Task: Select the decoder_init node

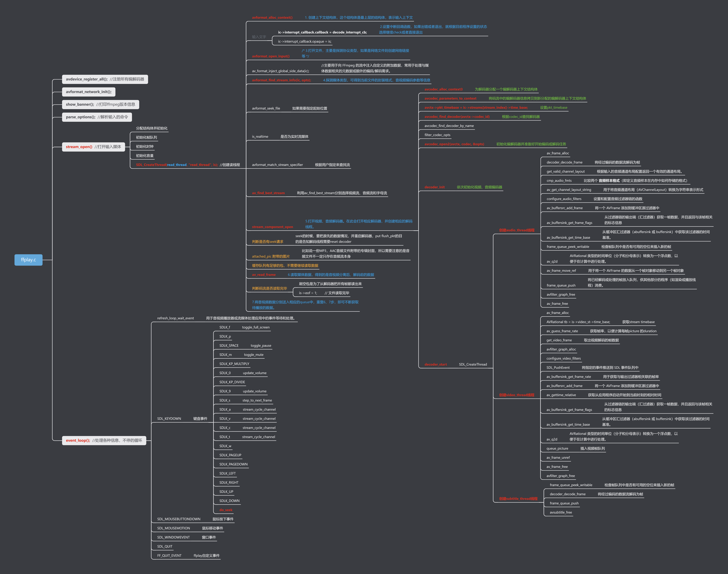Action: click(435, 187)
